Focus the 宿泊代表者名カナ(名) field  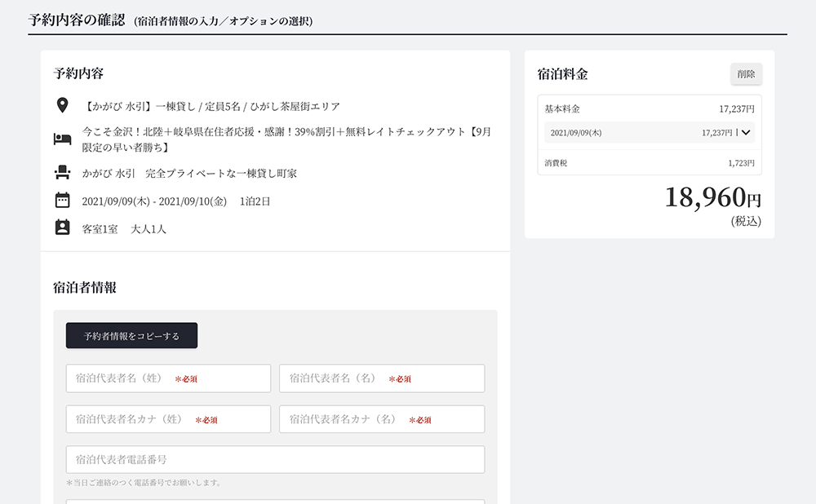pos(382,419)
